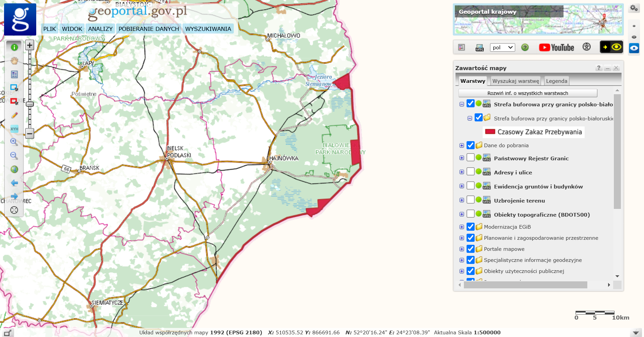
Task: Go to previous map view arrow
Action: coord(14,183)
